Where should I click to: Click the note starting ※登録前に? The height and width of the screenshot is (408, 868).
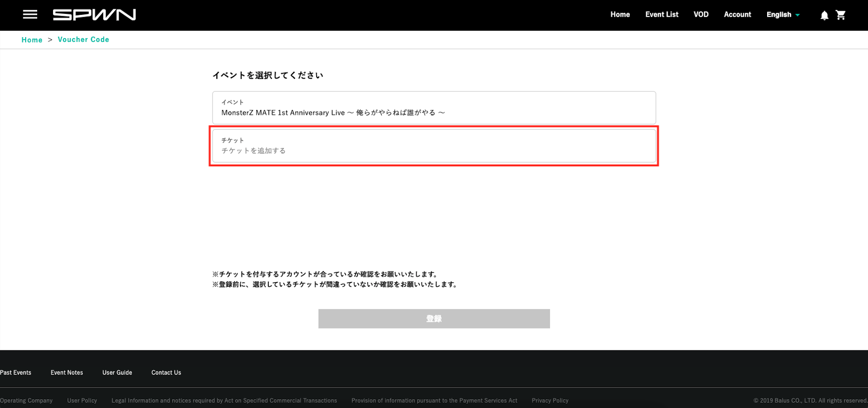pyautogui.click(x=336, y=284)
